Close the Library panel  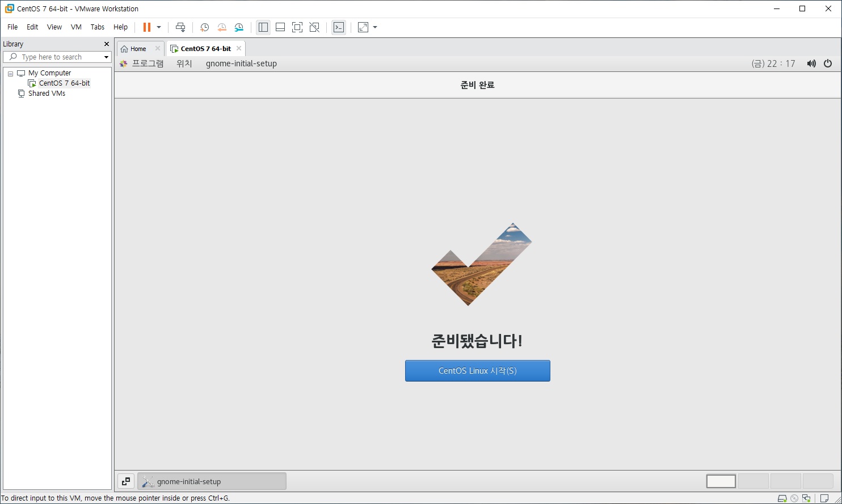click(107, 44)
